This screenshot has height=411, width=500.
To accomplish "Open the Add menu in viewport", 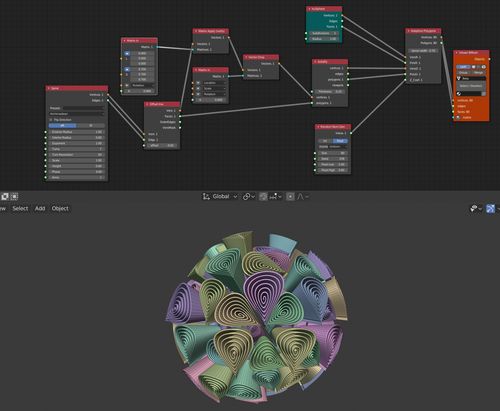I will [x=40, y=208].
